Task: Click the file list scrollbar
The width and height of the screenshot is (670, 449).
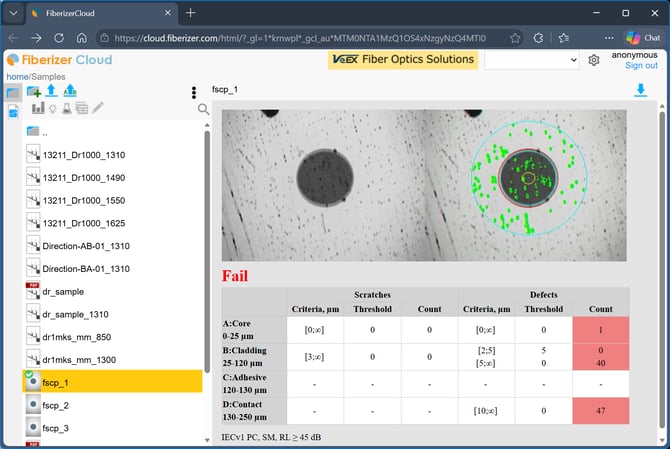Action: click(207, 252)
